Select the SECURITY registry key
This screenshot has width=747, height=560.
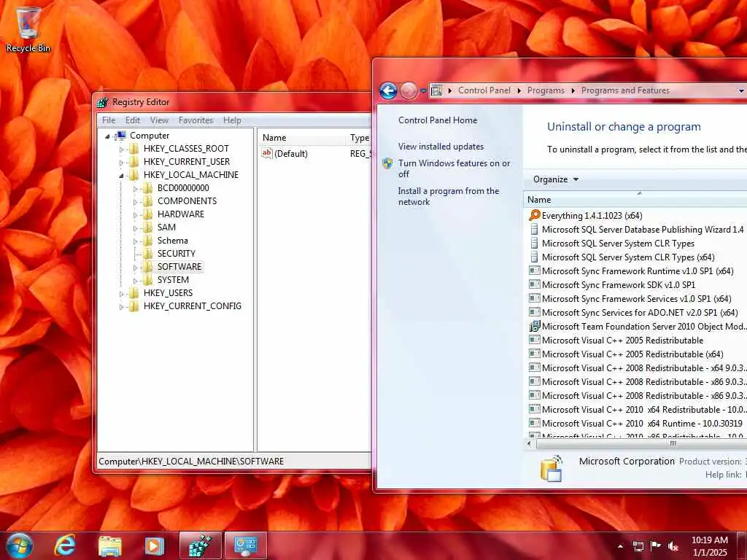coord(177,254)
